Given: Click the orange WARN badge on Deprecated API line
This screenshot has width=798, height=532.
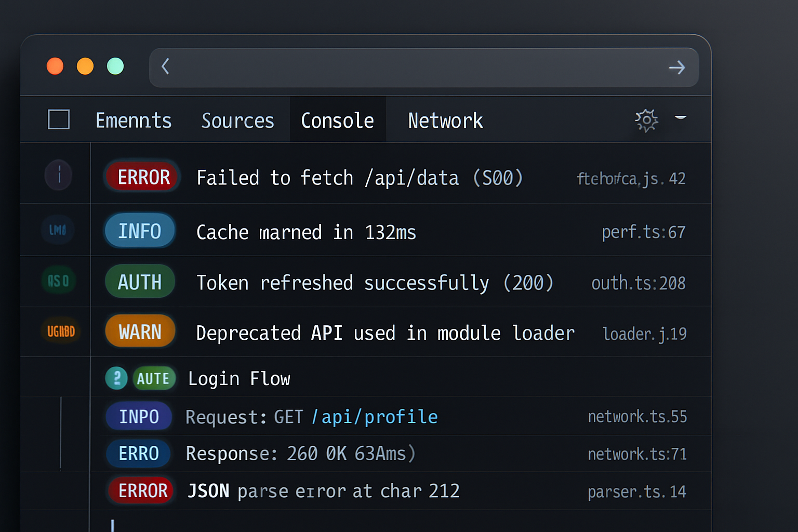Looking at the screenshot, I should pos(139,331).
